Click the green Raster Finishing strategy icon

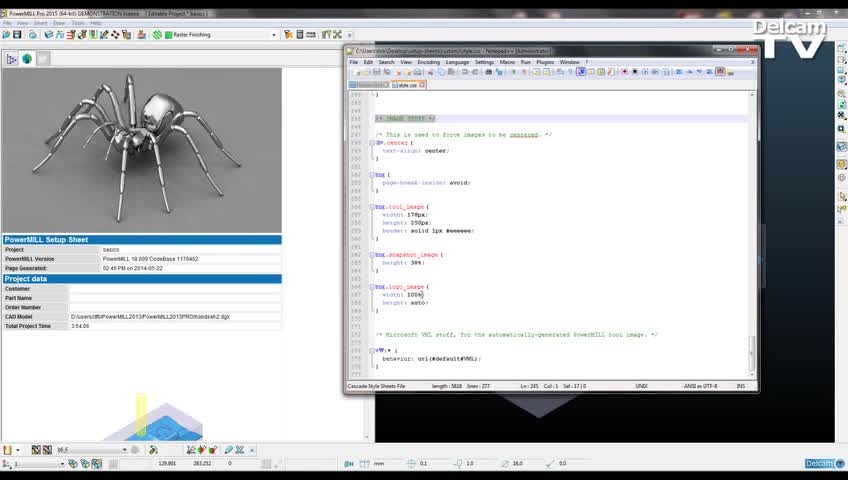pos(157,34)
